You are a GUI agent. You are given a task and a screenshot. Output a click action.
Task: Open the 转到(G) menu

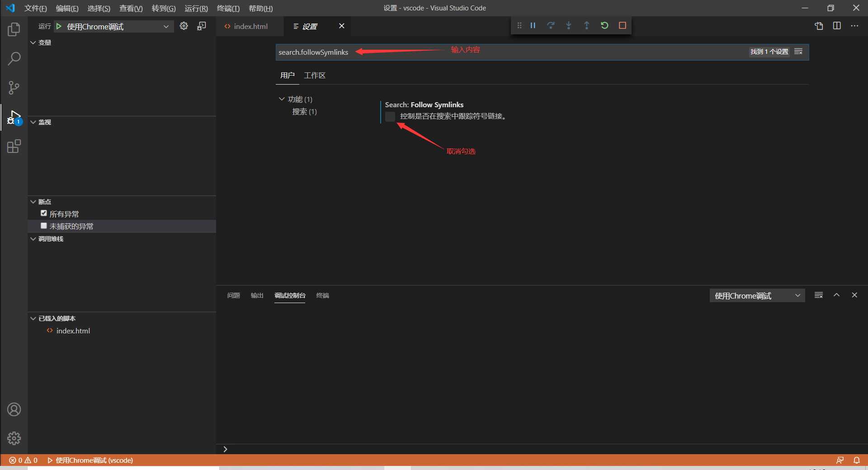coord(163,8)
